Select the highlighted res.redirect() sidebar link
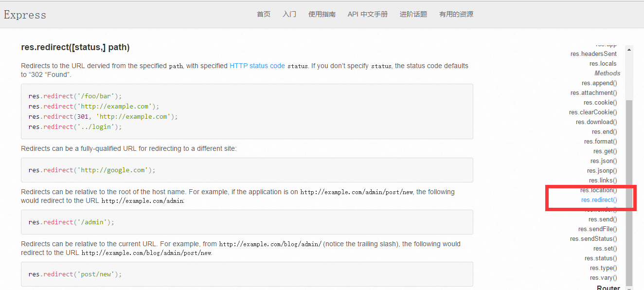 coord(599,200)
